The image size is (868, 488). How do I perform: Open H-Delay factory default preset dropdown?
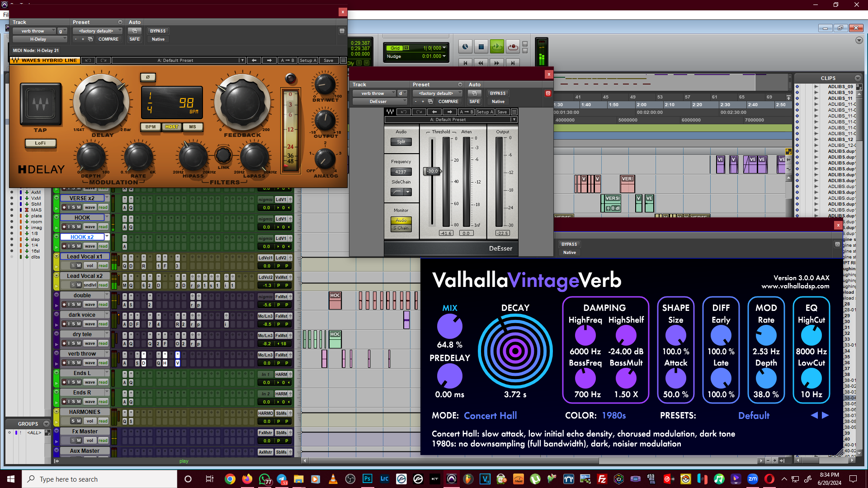coord(97,31)
